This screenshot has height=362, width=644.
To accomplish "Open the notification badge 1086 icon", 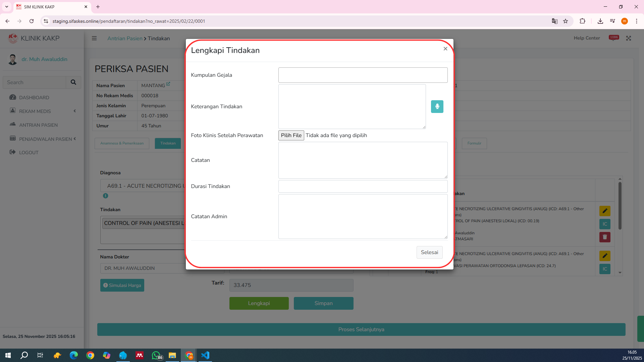I will (613, 38).
